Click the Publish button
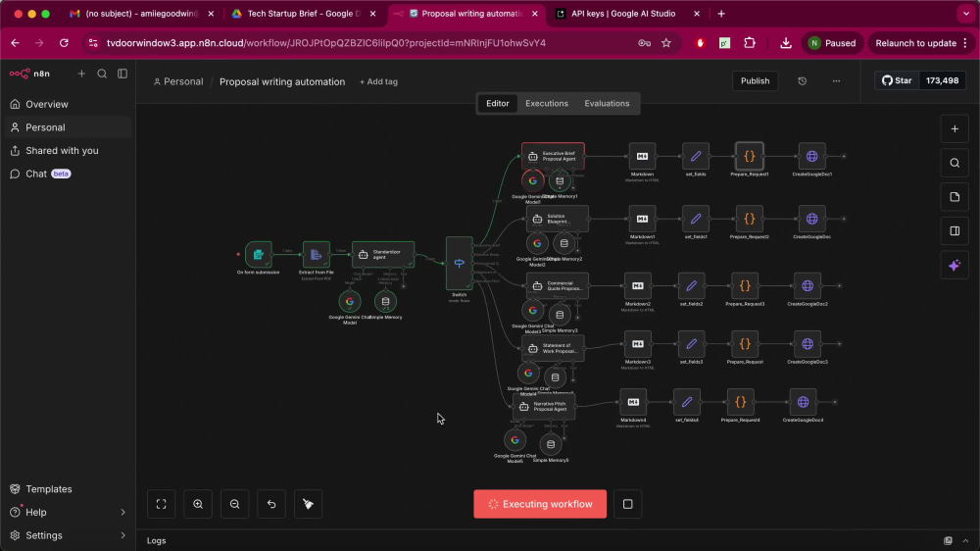 [755, 81]
